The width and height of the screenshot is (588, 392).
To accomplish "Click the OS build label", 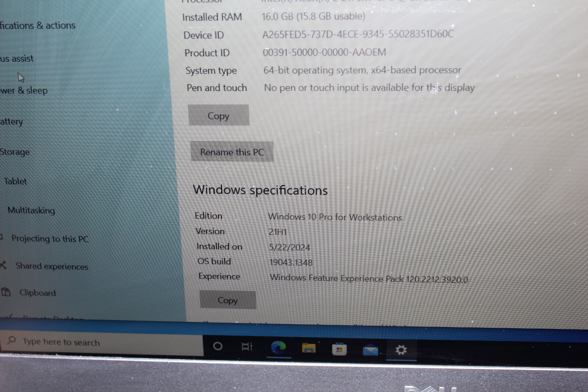I will tap(214, 261).
